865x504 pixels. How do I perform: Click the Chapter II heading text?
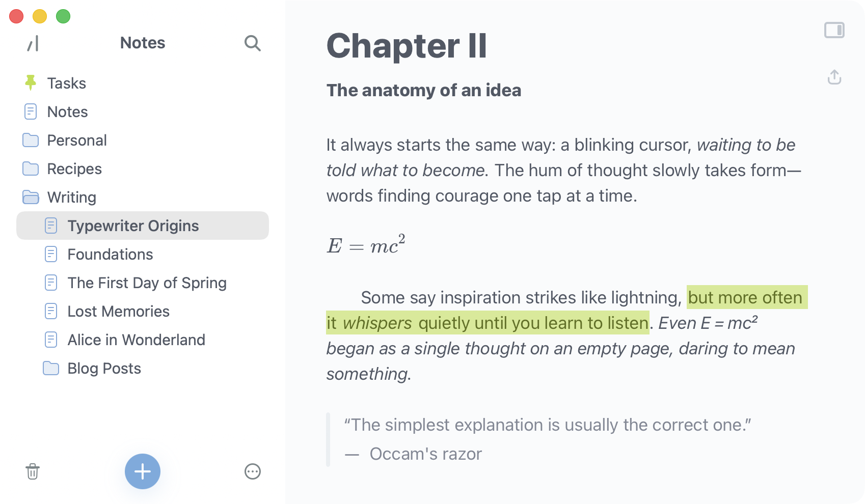(407, 46)
